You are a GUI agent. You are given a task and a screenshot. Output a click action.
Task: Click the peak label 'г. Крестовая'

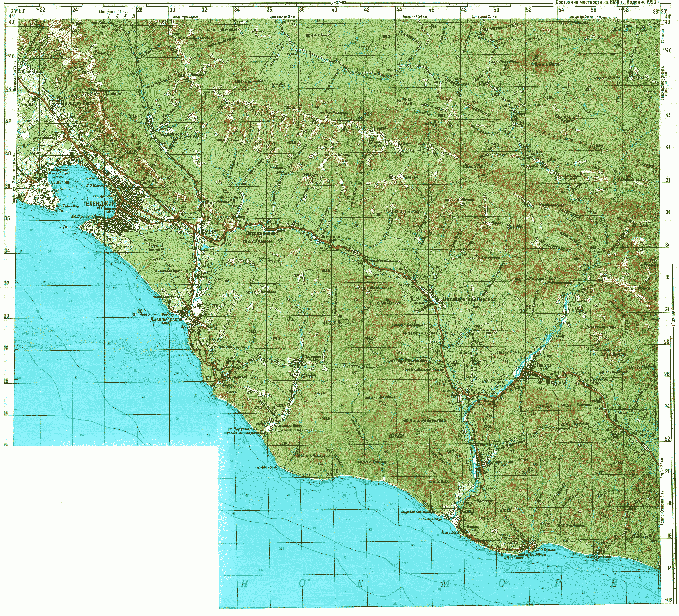(200, 37)
